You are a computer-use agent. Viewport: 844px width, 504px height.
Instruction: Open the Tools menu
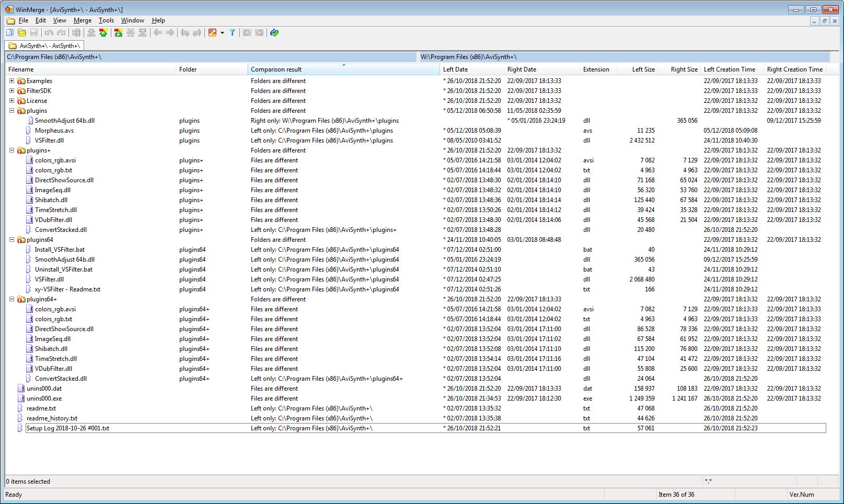(x=106, y=20)
